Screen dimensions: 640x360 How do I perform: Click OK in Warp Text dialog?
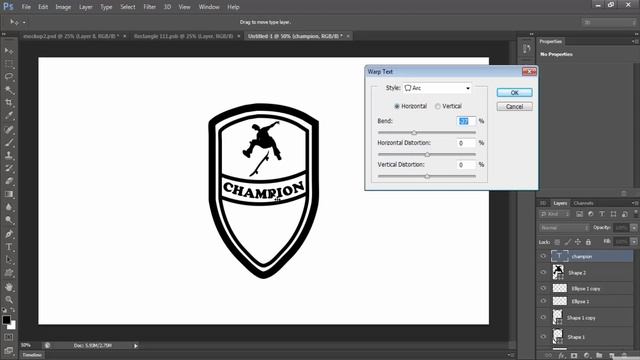[514, 93]
